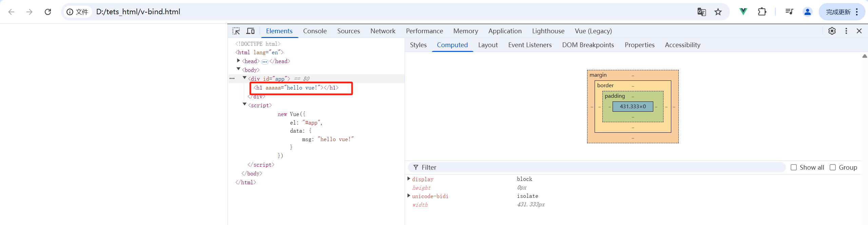Open the Memory tab
868x225 pixels.
pos(466,31)
